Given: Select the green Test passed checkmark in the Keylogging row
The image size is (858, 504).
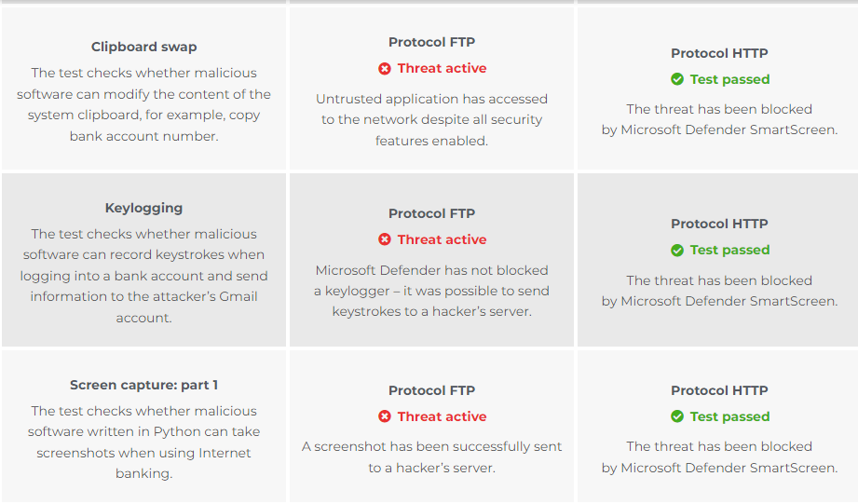Looking at the screenshot, I should (677, 251).
